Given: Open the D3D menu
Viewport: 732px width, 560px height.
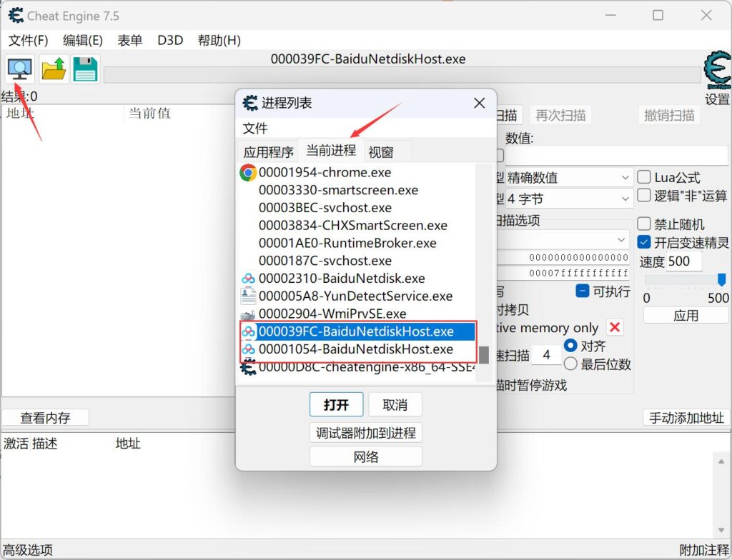Looking at the screenshot, I should [170, 41].
